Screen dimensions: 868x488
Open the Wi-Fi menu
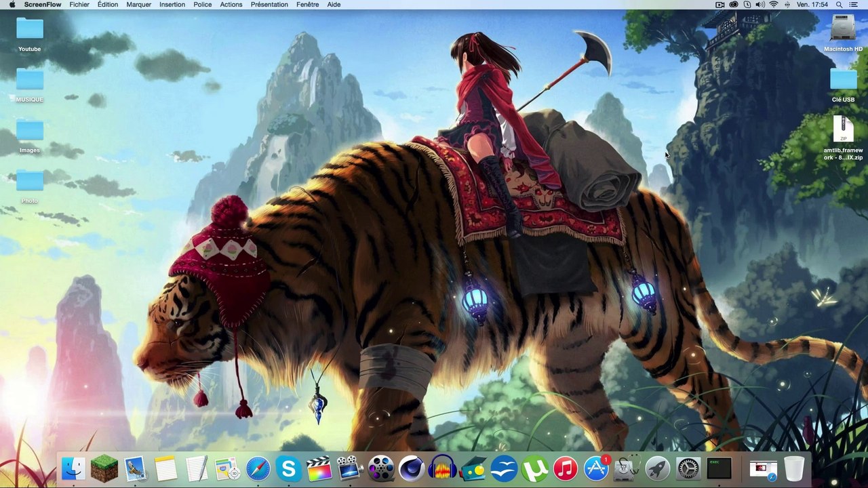774,5
